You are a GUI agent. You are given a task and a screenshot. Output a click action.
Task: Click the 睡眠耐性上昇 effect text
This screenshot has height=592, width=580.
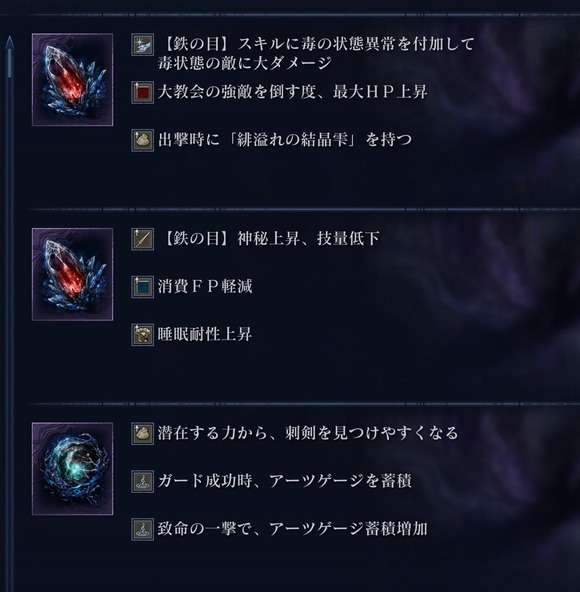(x=205, y=335)
